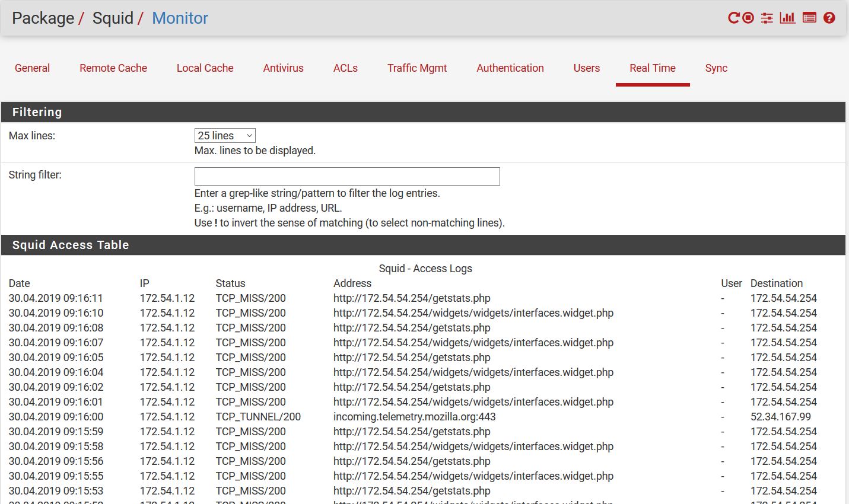Follow the Monitor breadcrumb link
849x504 pixels.
[x=180, y=18]
